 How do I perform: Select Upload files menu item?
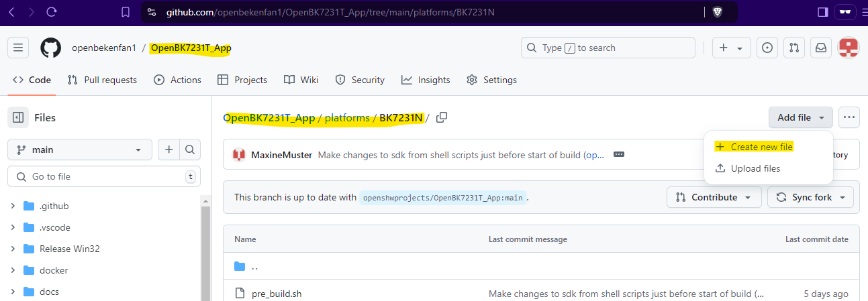click(768, 168)
